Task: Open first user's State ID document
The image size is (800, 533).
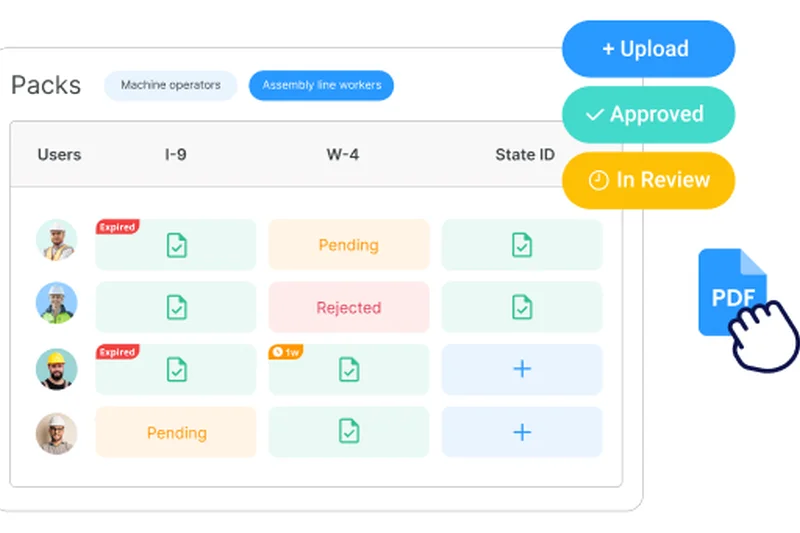Action: 521,245
